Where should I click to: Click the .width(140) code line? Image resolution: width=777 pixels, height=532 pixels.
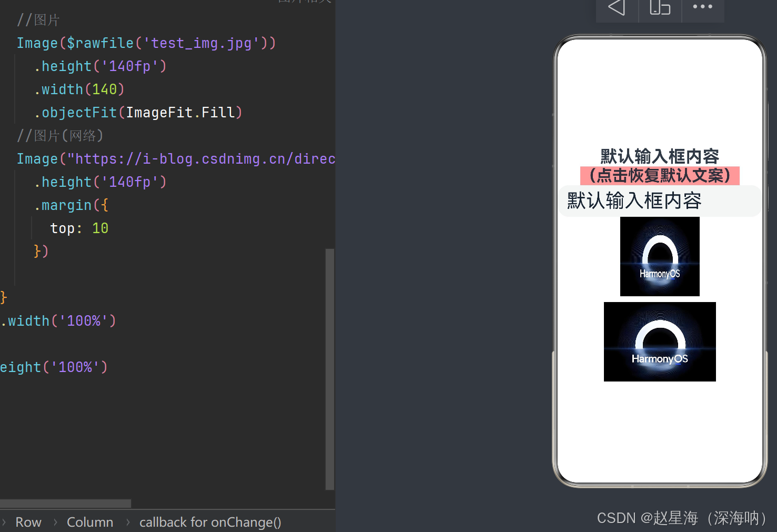coord(79,89)
